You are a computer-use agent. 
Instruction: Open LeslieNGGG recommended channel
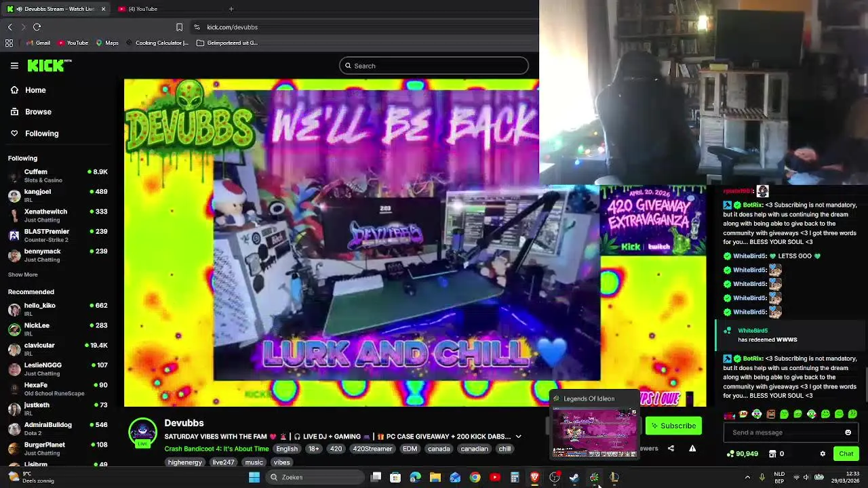coord(58,369)
